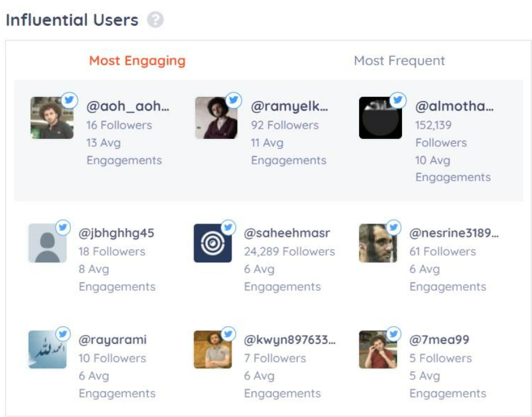Click Twitter badge on @7mea99 avatar
532x417 pixels.
coord(394,334)
